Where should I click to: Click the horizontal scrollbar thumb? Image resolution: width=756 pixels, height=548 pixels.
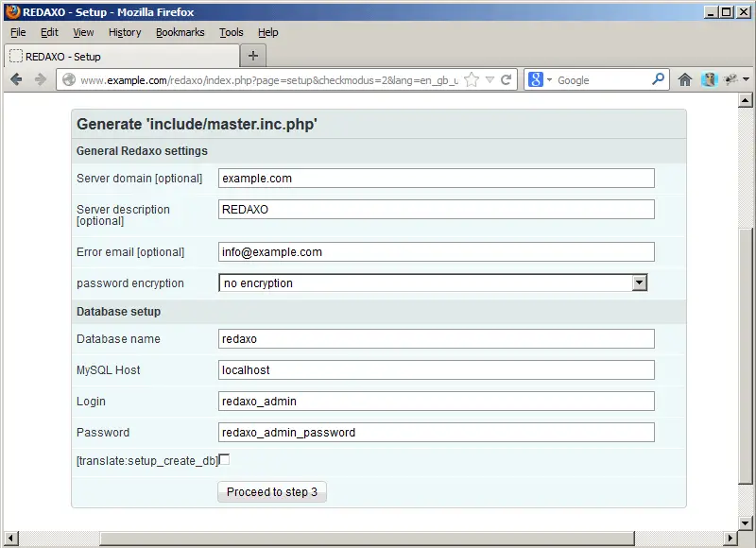click(368, 538)
